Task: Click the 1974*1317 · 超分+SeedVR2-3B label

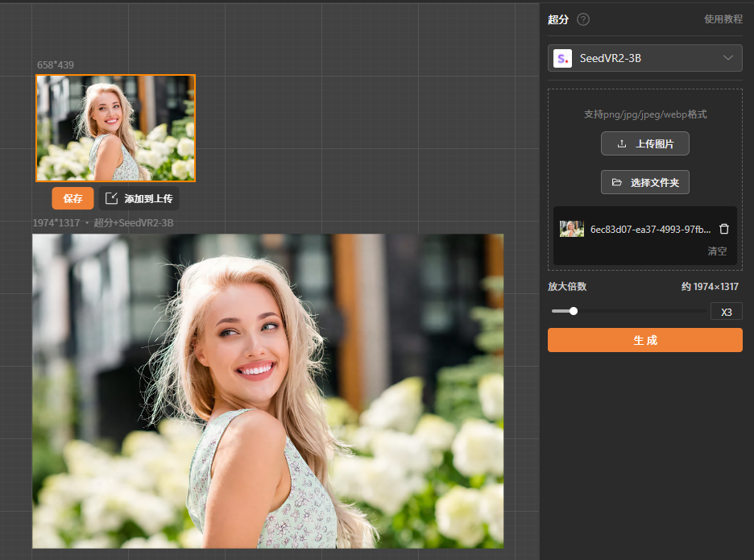Action: (103, 222)
